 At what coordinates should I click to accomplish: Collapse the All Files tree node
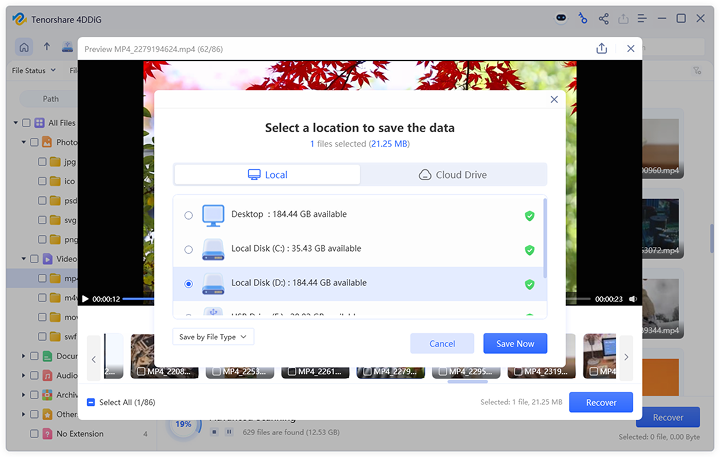click(x=16, y=123)
